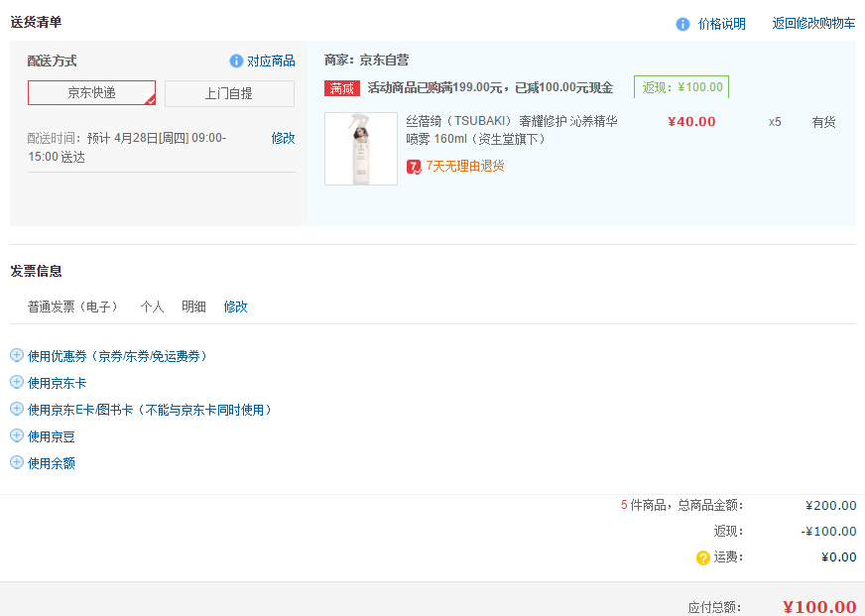Click the 7天无理由退货 text
The width and height of the screenshot is (865, 616).
[x=465, y=166]
